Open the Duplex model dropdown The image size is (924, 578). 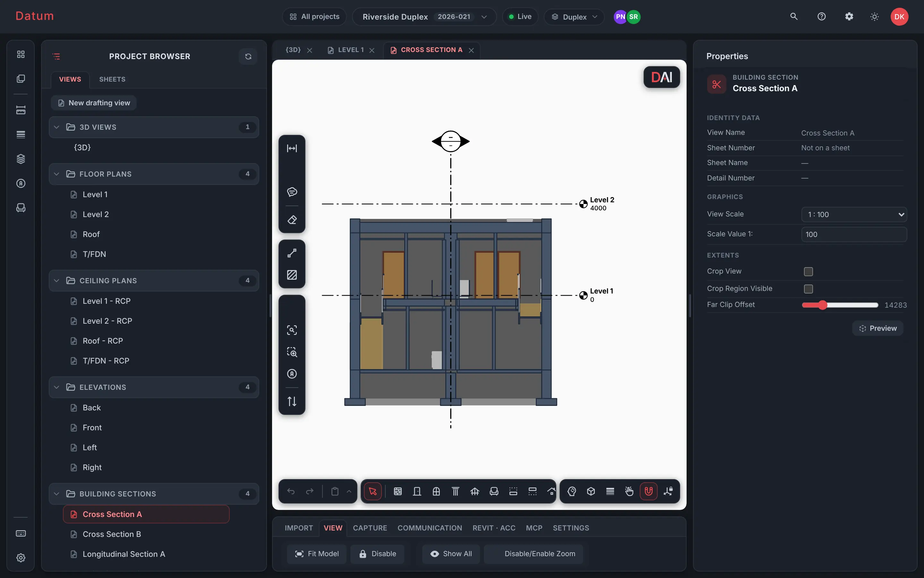coord(574,17)
